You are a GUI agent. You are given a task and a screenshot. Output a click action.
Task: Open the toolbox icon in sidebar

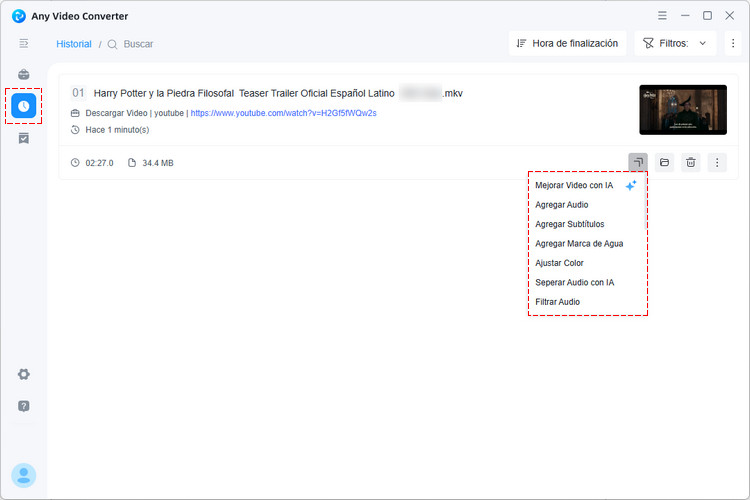pos(23,75)
